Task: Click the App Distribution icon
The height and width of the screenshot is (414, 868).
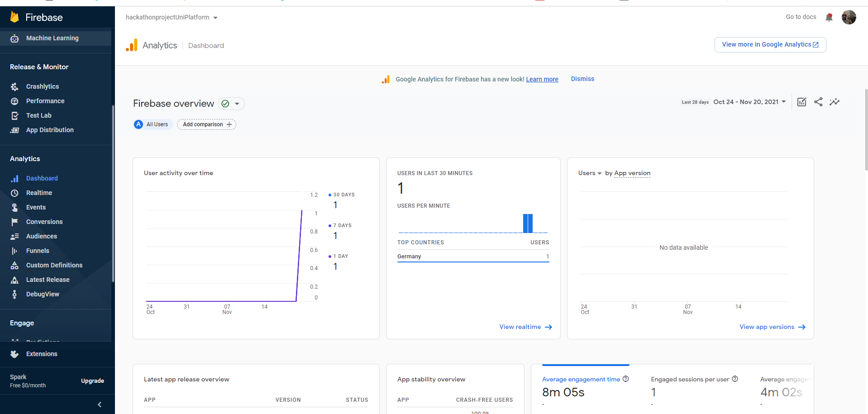Action: point(14,130)
